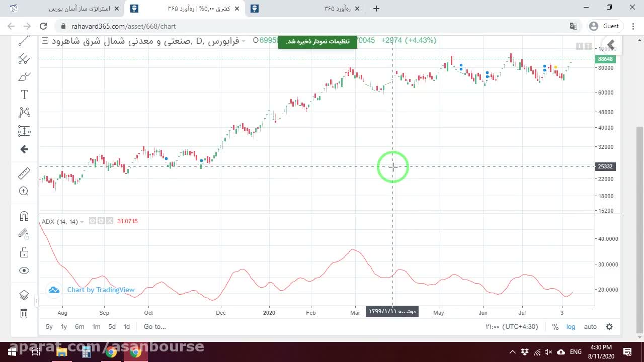Toggle the log scale option
Screen dimensions: 644x362
571,327
